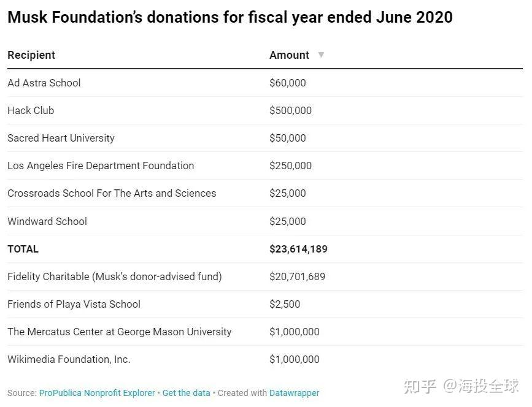The image size is (532, 407).
Task: Sort table by the Amount header
Action: [x=289, y=55]
